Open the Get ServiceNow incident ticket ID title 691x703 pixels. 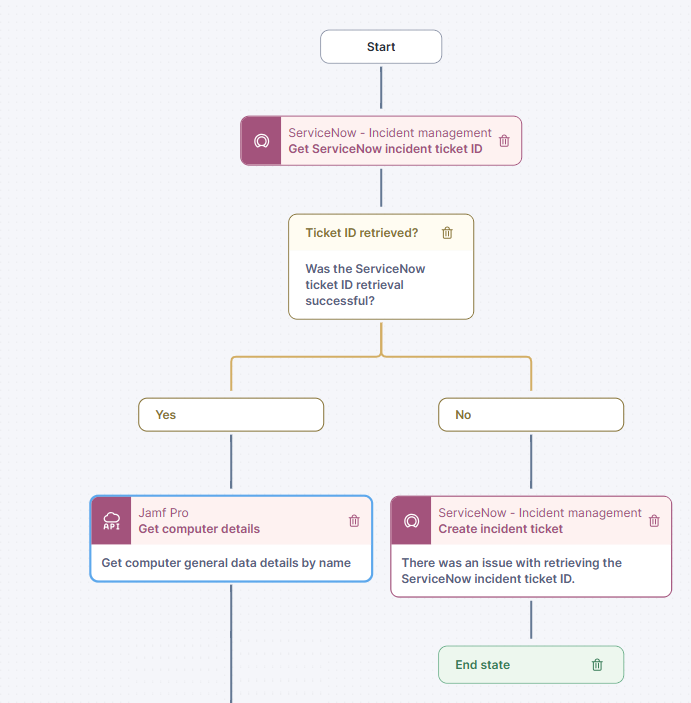click(x=385, y=149)
